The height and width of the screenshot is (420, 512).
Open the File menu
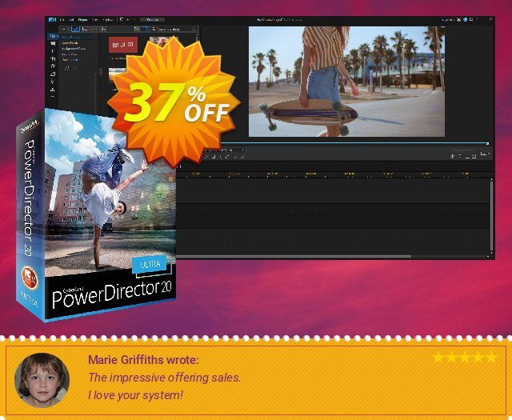pos(62,19)
